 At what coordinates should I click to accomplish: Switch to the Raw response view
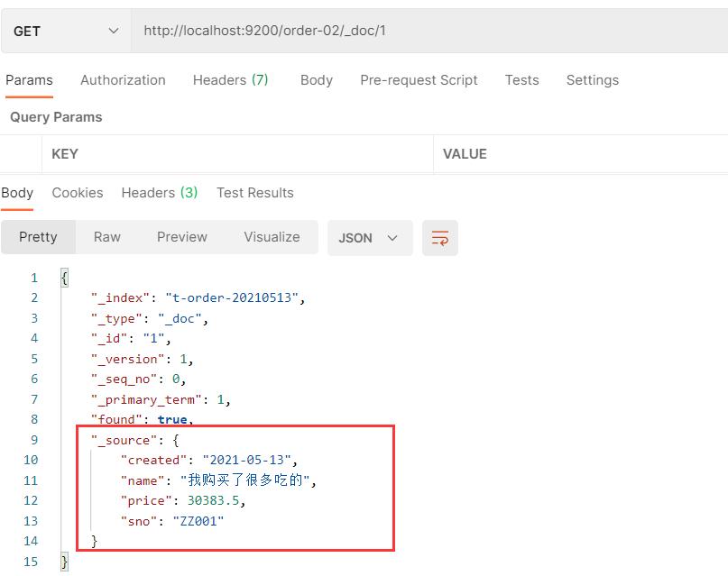coord(106,236)
